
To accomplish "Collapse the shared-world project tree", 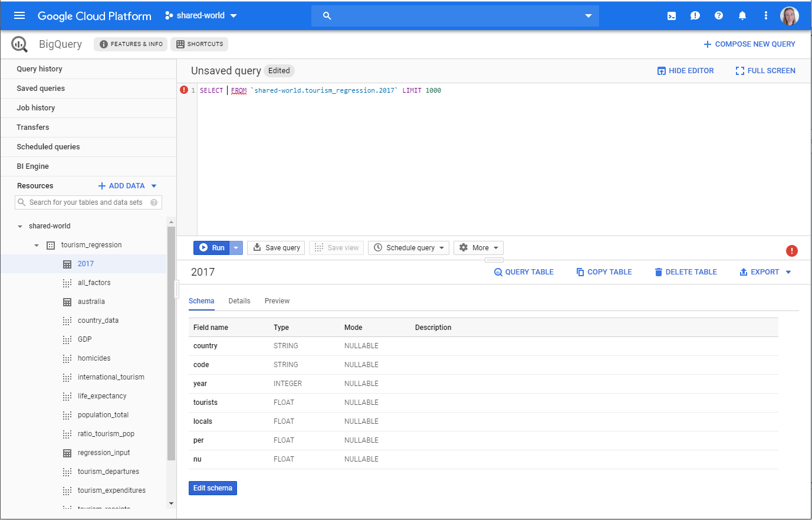I will [x=20, y=226].
